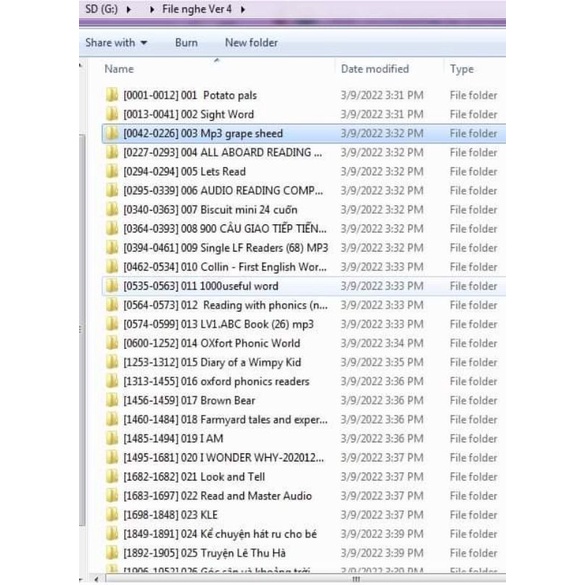Select '[0394-0461] 009 Single LF Readers (68) MP3' name
Viewport: 585px width, 585px height.
pos(226,248)
